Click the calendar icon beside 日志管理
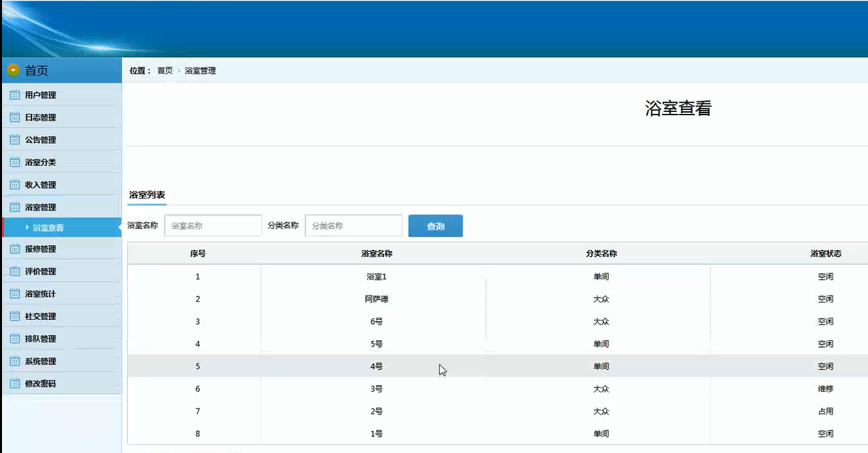This screenshot has height=453, width=868. pos(15,118)
